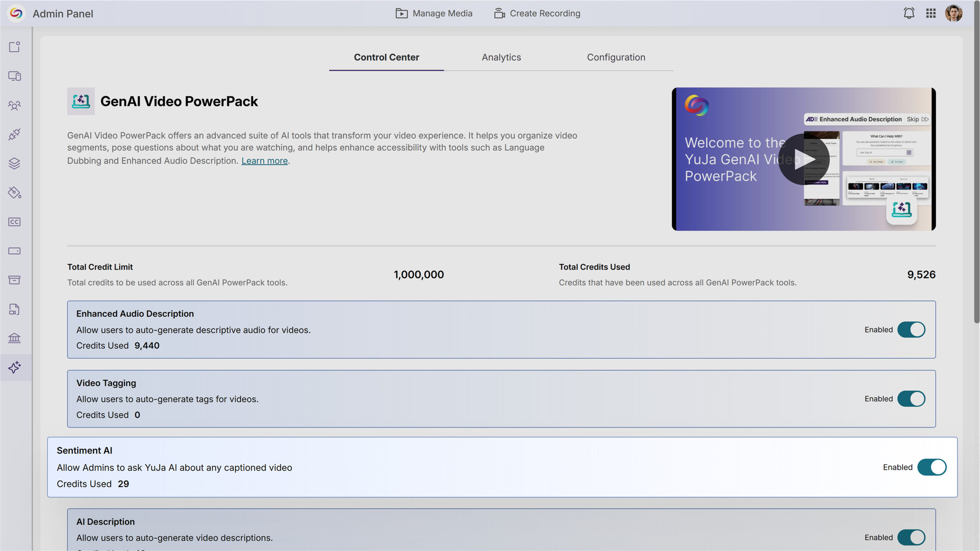Viewport: 980px width, 551px height.
Task: Toggle the Sentiment AI switch
Action: click(931, 467)
